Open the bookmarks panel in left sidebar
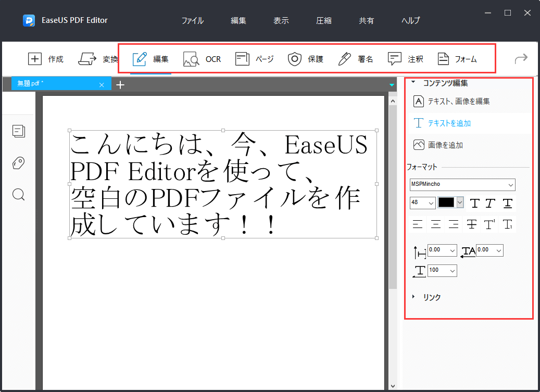This screenshot has width=540, height=392. pos(19,163)
